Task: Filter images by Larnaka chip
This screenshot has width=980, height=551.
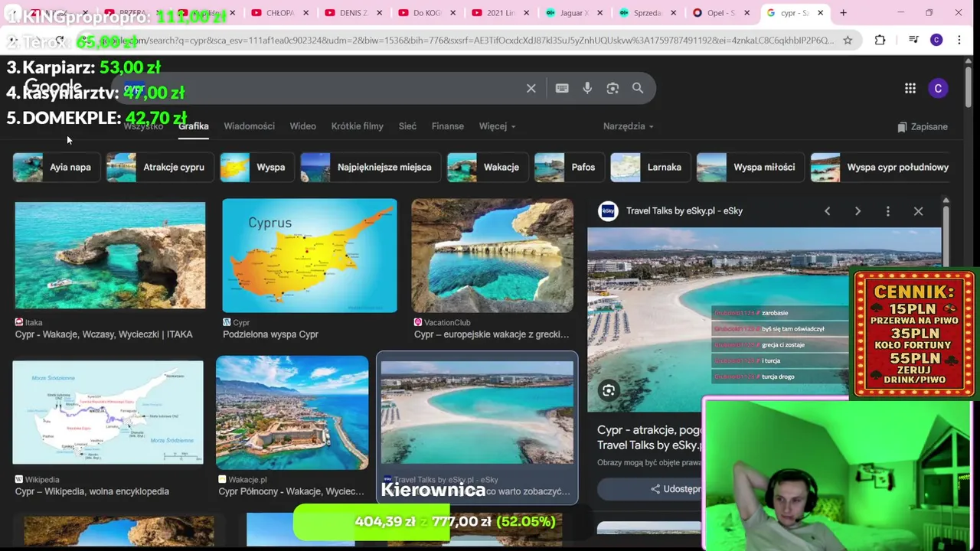Action: (651, 168)
